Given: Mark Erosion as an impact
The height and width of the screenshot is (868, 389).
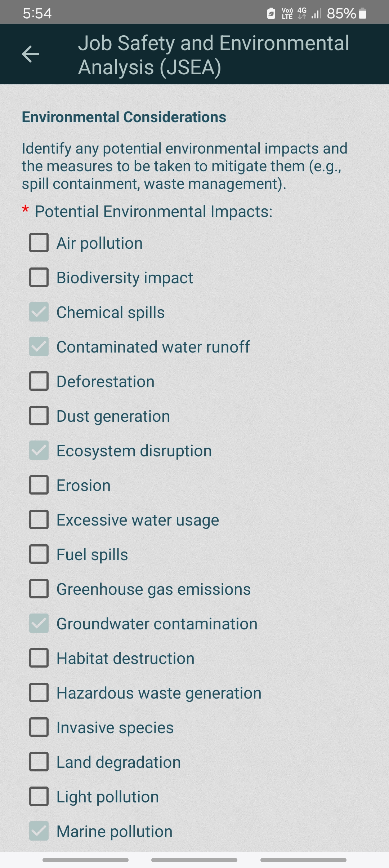Looking at the screenshot, I should pos(39,485).
